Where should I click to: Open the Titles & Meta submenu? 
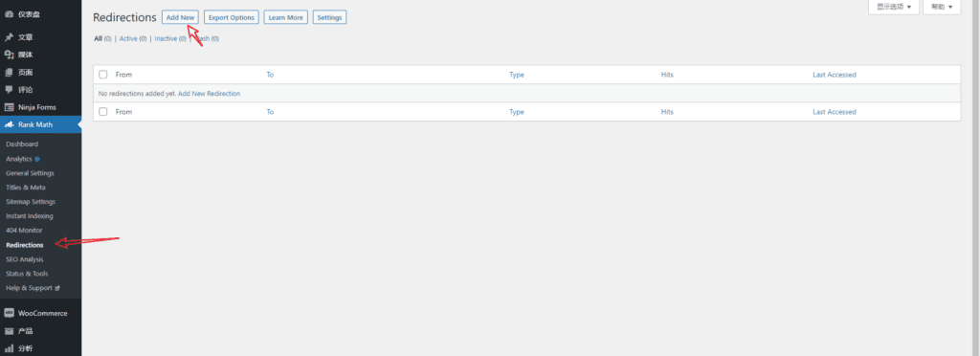(x=26, y=188)
